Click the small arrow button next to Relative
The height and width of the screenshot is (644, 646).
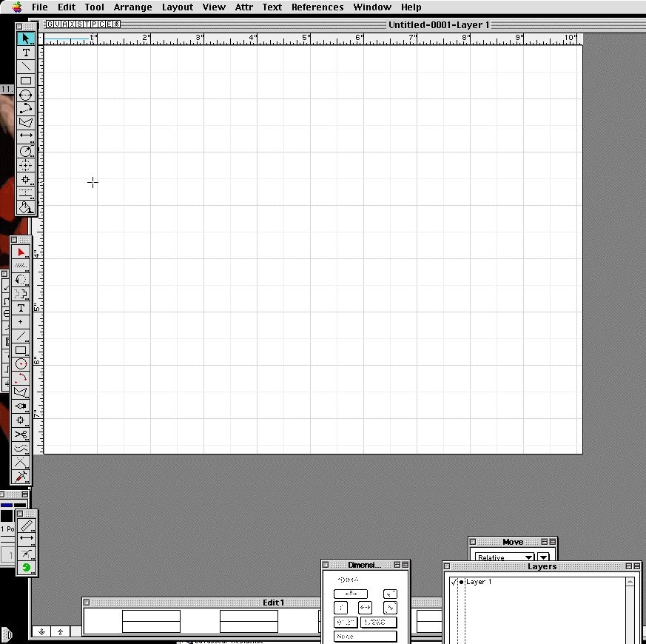pos(544,557)
